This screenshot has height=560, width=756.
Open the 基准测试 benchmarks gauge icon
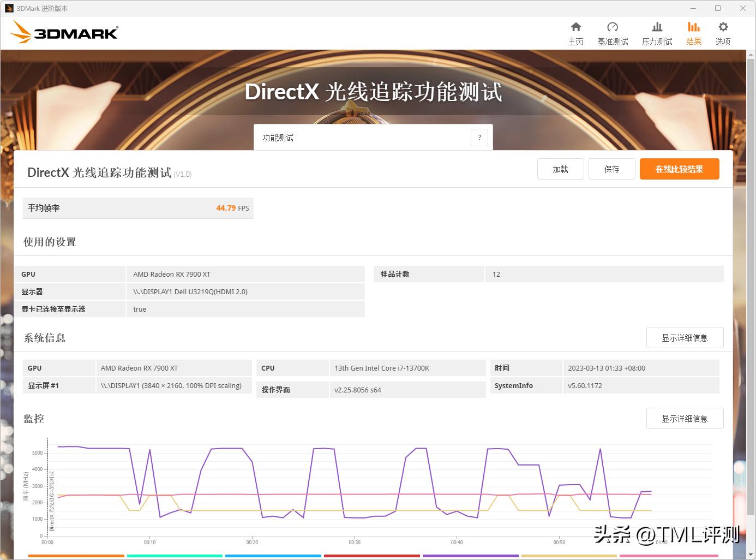pos(612,27)
